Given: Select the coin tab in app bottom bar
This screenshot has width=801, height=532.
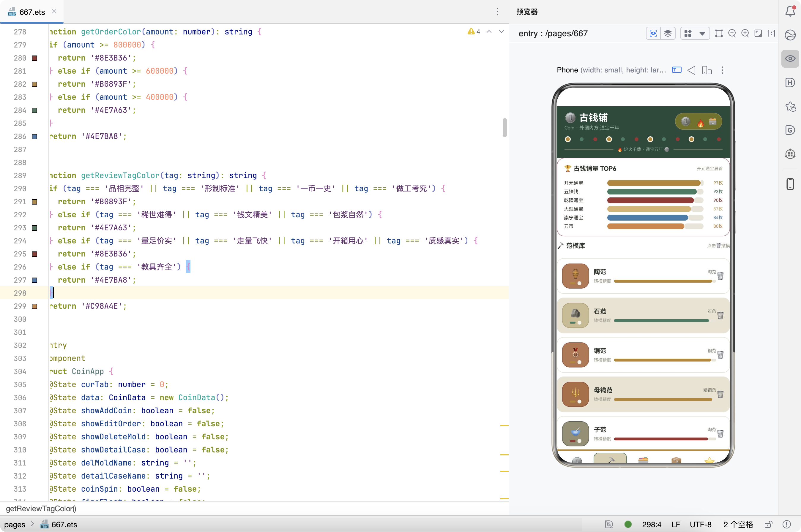Looking at the screenshot, I should click(577, 460).
